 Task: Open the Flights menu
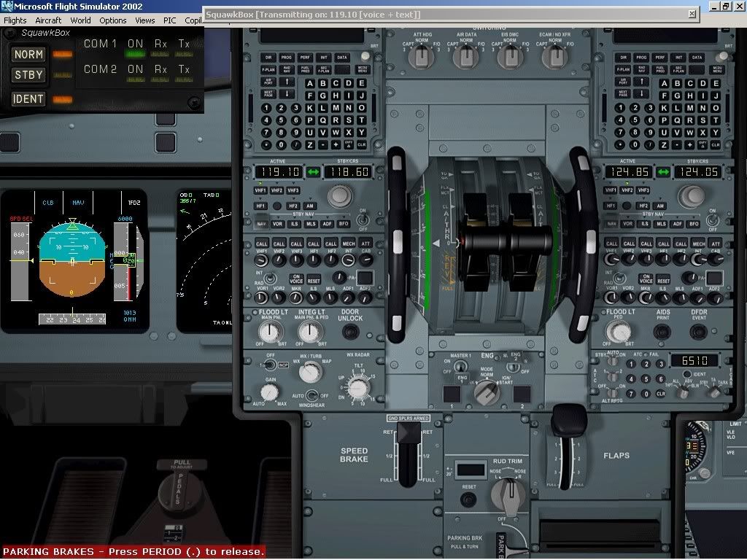(15, 20)
